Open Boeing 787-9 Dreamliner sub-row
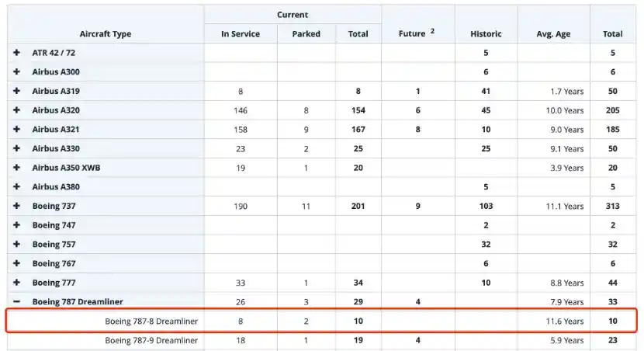Image resolution: width=644 pixels, height=351 pixels. click(x=151, y=340)
